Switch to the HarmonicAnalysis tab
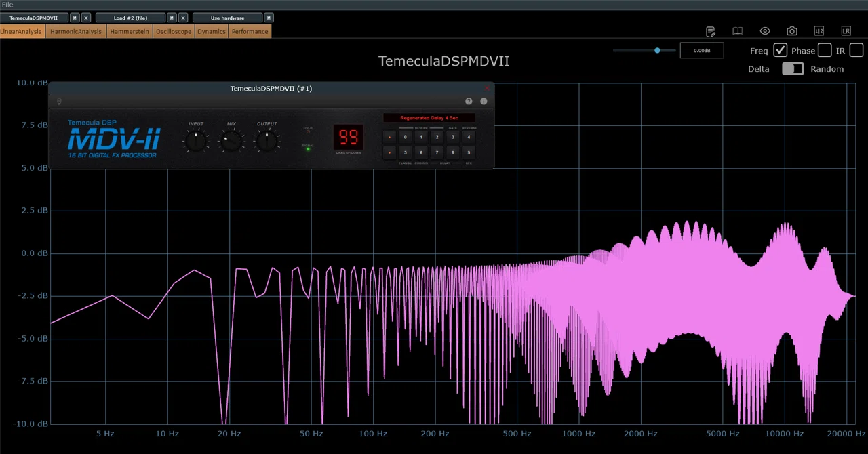This screenshot has height=454, width=868. [x=76, y=32]
